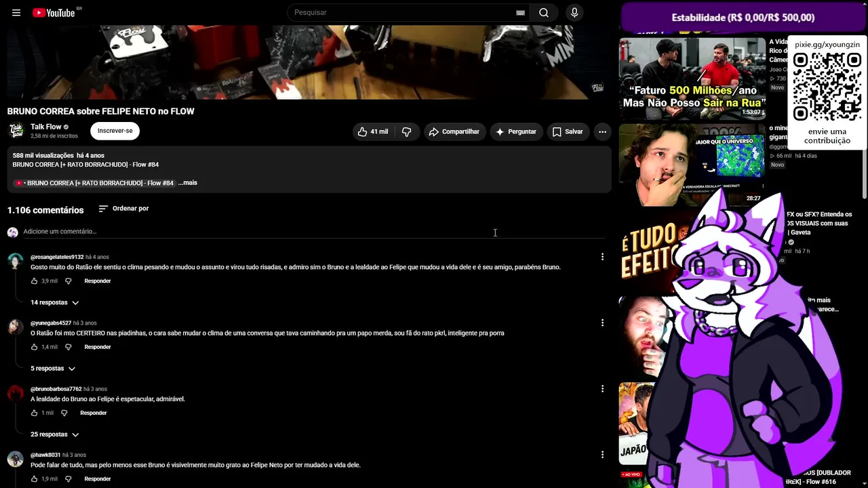This screenshot has width=868, height=488.
Task: Share the video via Compartilhar
Action: click(454, 131)
